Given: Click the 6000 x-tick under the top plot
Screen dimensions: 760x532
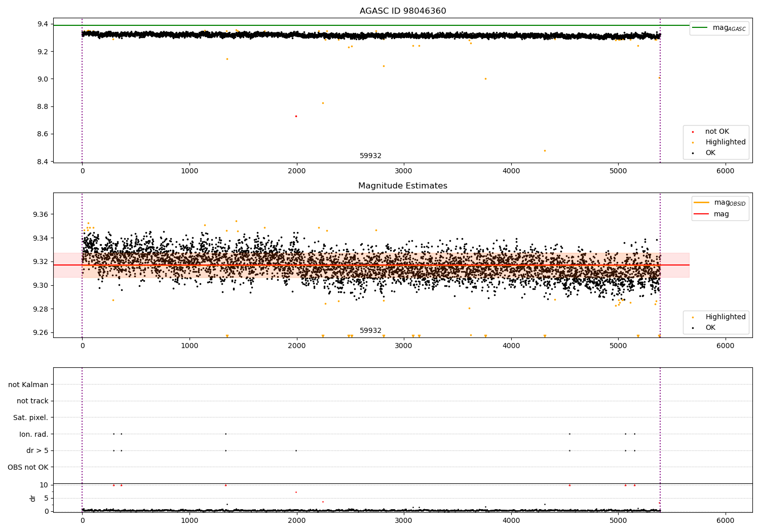Looking at the screenshot, I should tap(725, 171).
